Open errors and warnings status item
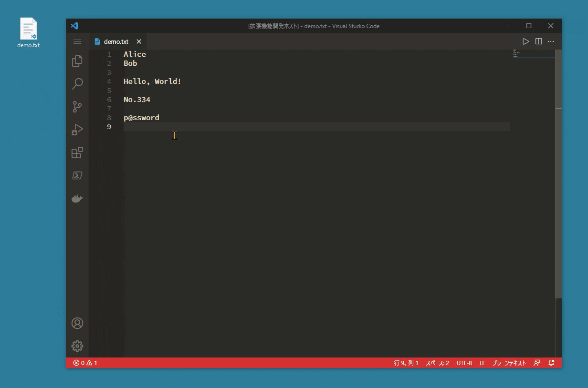Screen dimensions: 588x388 coord(85,363)
